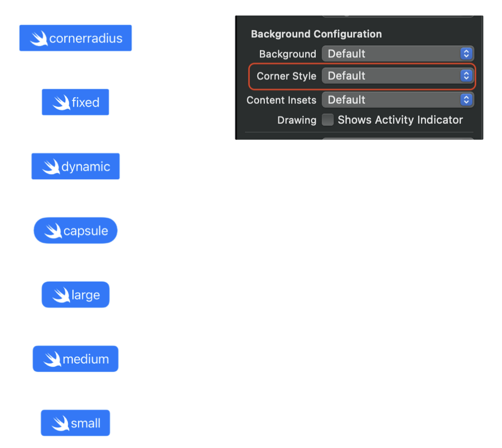Click the Background field label
Image resolution: width=502 pixels, height=448 pixels.
click(x=288, y=54)
